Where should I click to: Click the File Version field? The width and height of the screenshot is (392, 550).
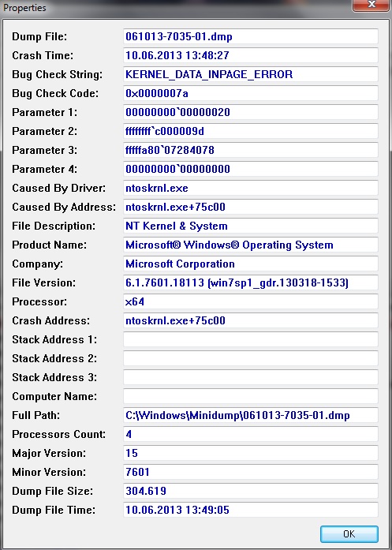251,282
